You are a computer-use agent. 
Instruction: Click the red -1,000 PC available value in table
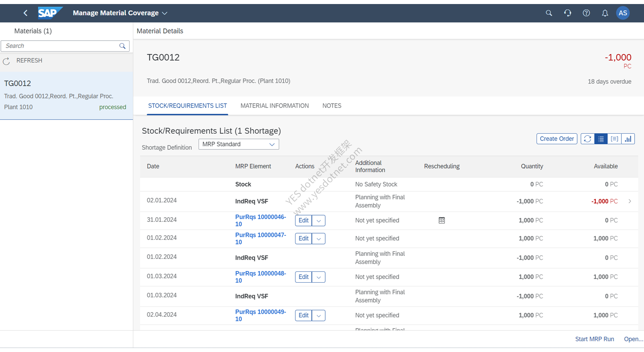[x=604, y=201]
